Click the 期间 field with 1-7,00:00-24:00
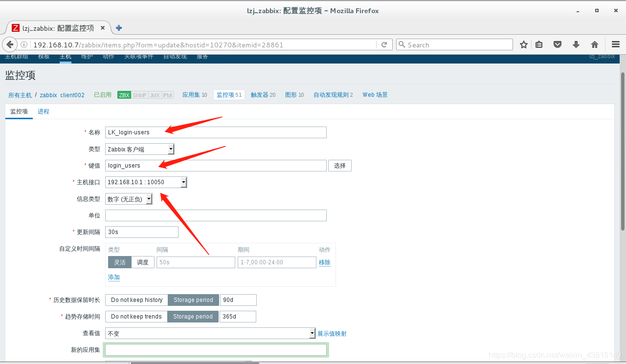626x364 pixels. coord(277,262)
